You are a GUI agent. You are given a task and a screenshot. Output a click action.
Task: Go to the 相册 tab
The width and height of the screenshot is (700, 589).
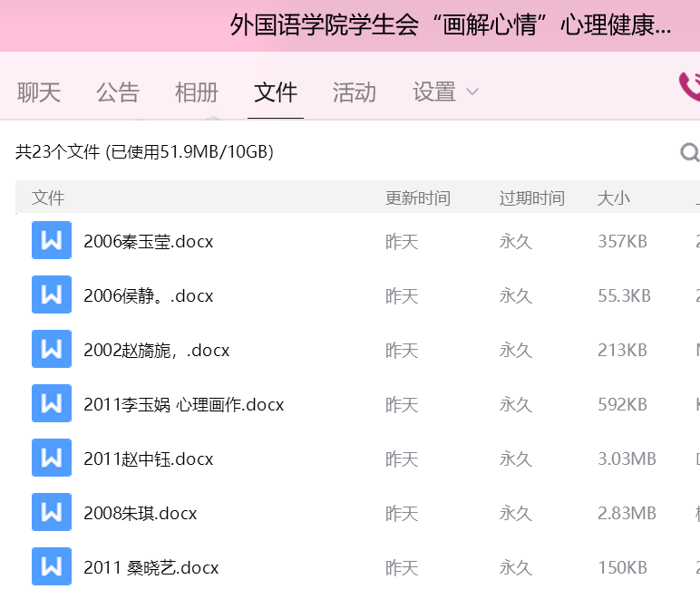coord(197,92)
